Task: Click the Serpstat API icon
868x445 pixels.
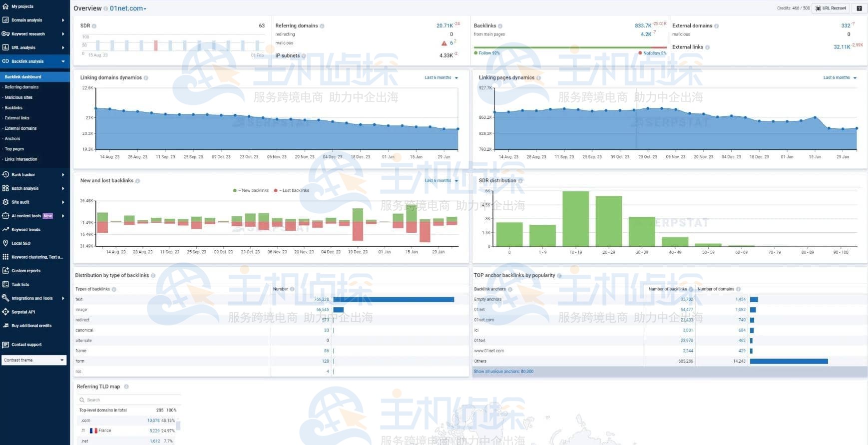Action: 5,312
